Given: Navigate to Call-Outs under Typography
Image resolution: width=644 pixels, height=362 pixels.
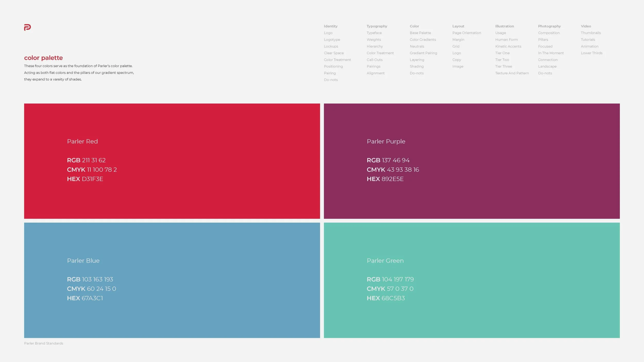Looking at the screenshot, I should (375, 60).
